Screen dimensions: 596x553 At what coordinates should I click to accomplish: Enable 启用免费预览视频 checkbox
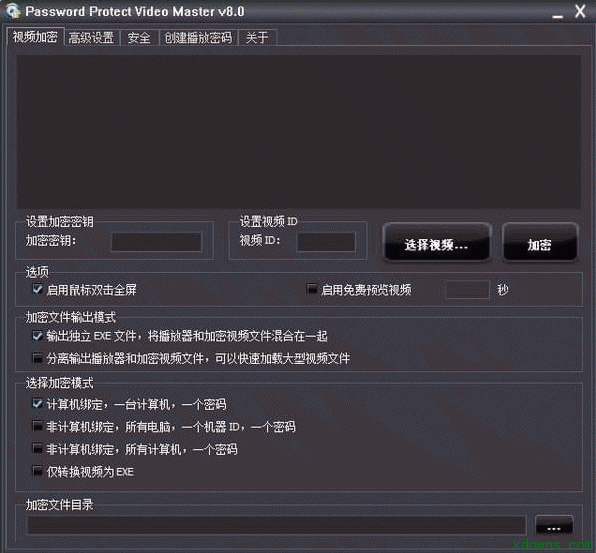point(311,289)
